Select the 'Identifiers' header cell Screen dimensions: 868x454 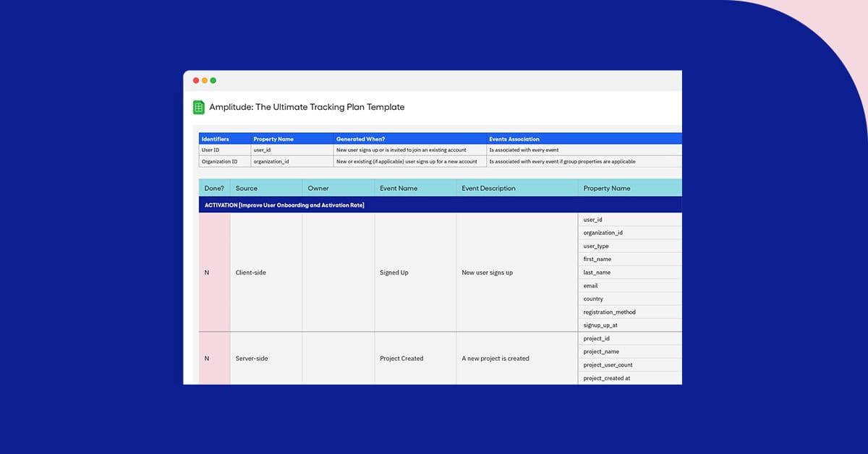pos(224,139)
